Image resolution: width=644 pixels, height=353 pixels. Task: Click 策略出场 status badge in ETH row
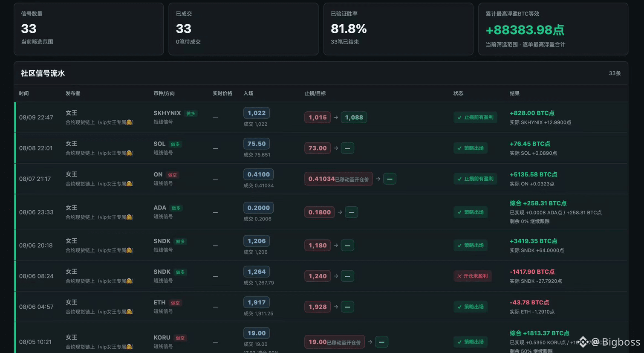(471, 307)
